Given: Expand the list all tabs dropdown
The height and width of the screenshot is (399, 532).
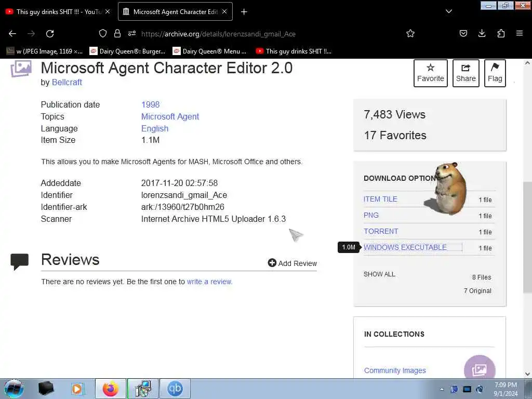Looking at the screenshot, I should click(449, 11).
